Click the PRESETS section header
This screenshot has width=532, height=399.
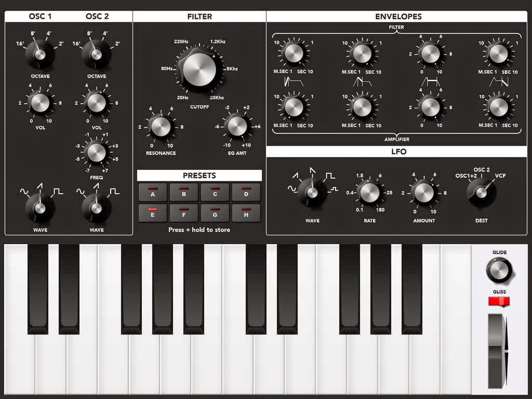coord(199,176)
